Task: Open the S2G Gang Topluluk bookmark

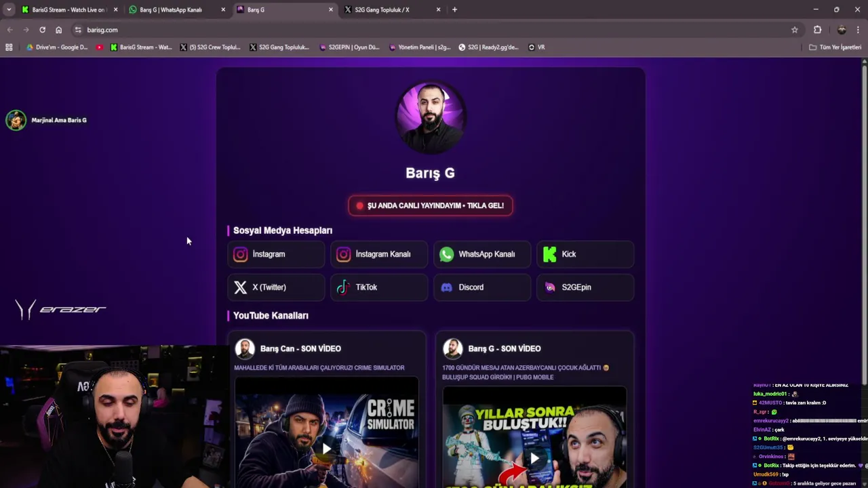Action: click(x=279, y=47)
